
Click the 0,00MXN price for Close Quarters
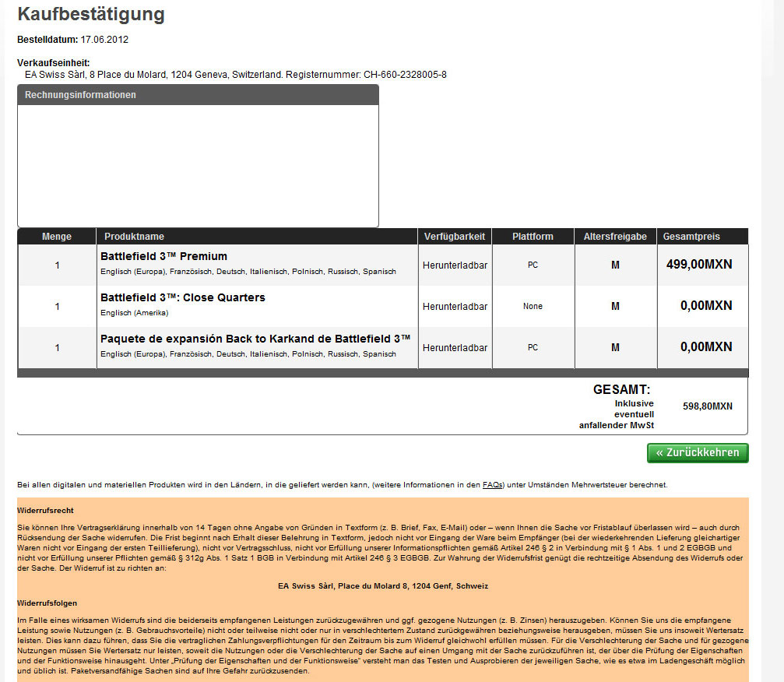706,305
